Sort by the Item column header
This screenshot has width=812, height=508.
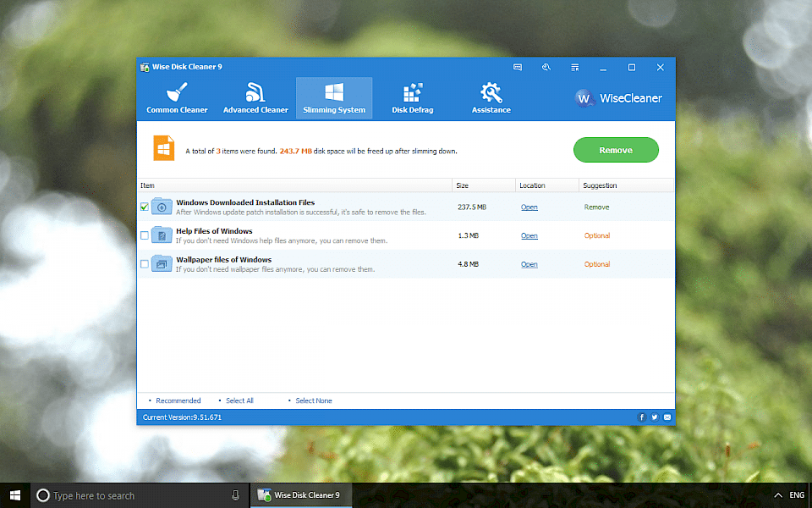coord(294,185)
